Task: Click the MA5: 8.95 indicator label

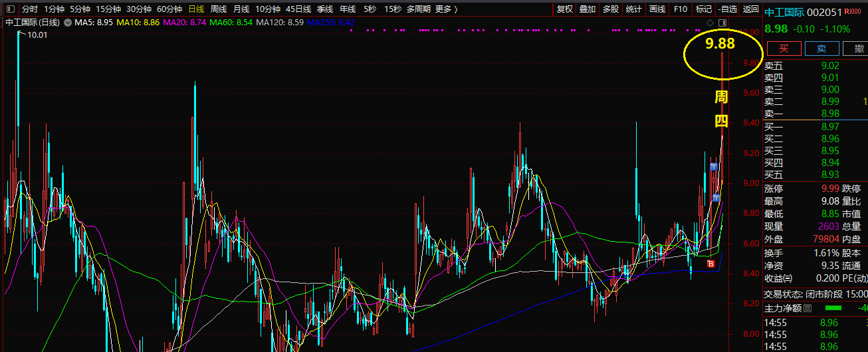Action: pyautogui.click(x=94, y=23)
